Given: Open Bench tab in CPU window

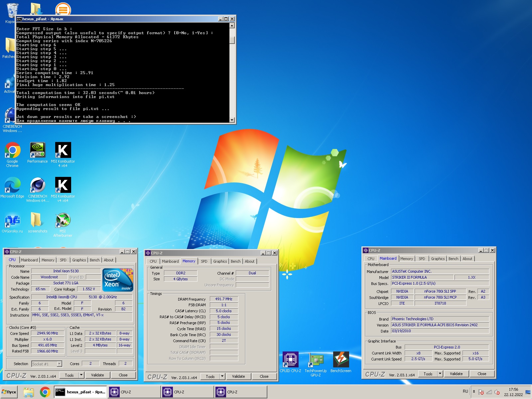Looking at the screenshot, I should tap(95, 260).
